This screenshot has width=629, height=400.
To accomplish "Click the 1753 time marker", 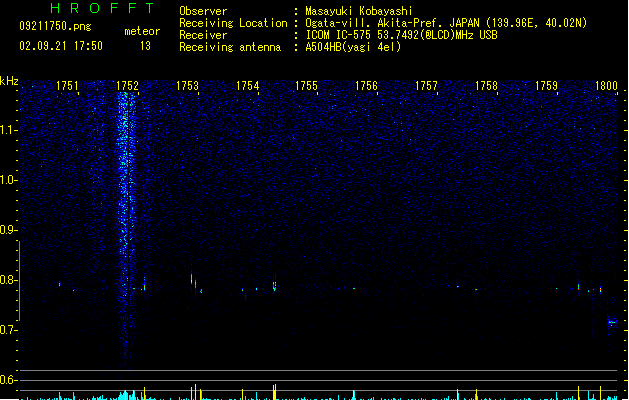I will pyautogui.click(x=187, y=86).
